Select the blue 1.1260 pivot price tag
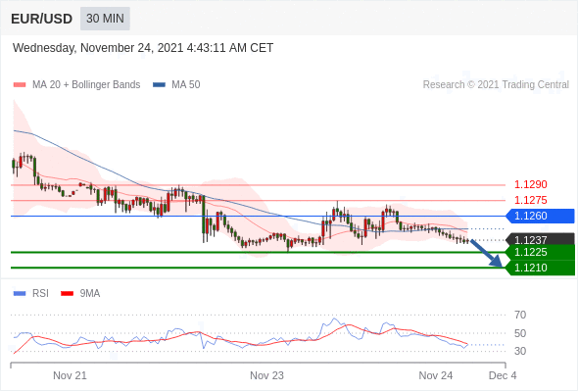 [x=541, y=217]
